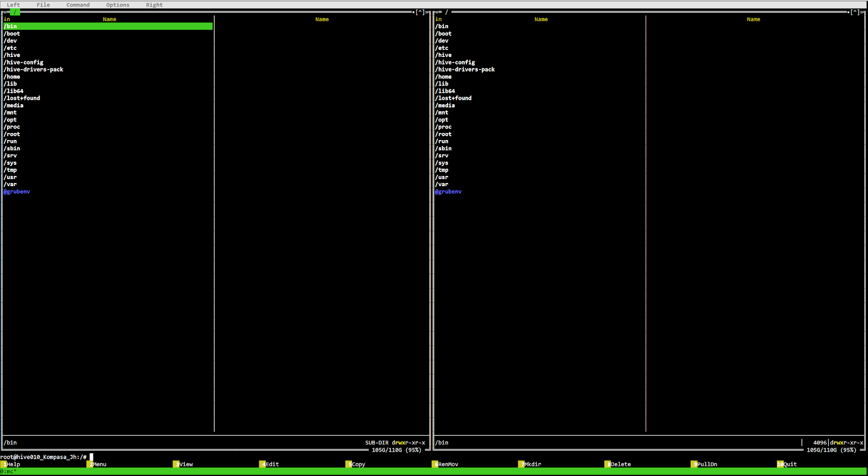
Task: Go back in left panel history arrow
Action: pyautogui.click(x=5, y=12)
